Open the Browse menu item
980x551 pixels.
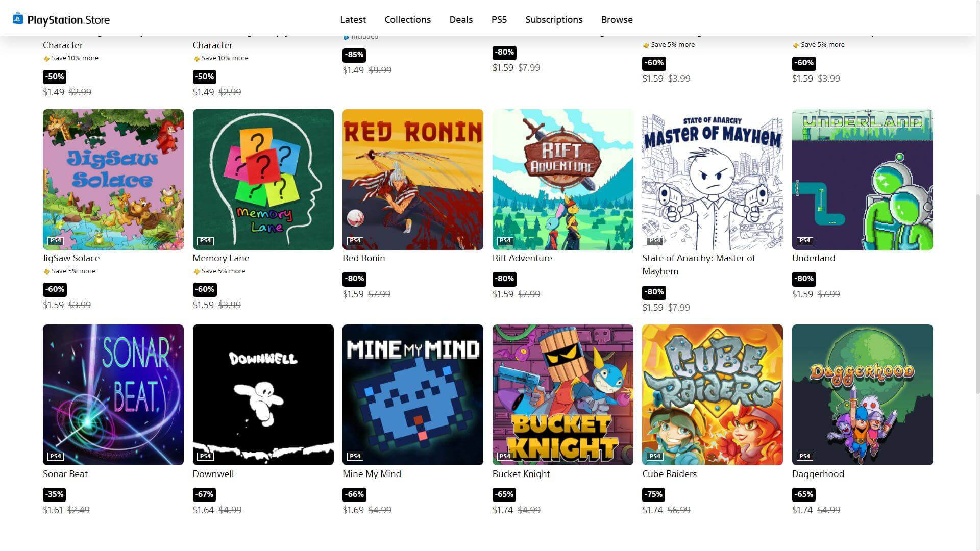tap(617, 19)
